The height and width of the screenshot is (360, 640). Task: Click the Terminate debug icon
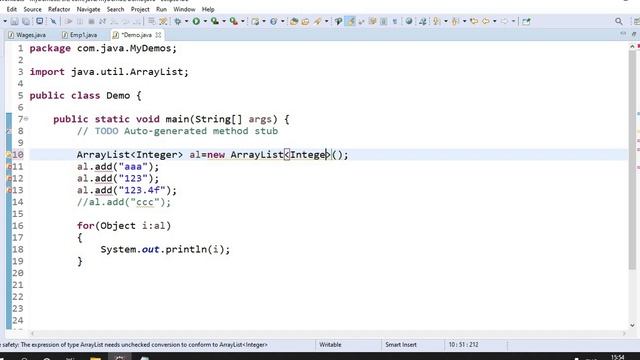click(91, 21)
